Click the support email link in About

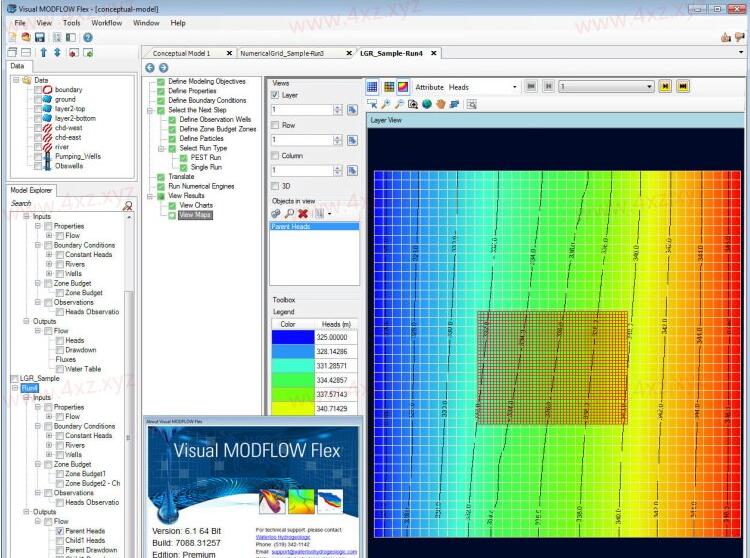click(314, 551)
